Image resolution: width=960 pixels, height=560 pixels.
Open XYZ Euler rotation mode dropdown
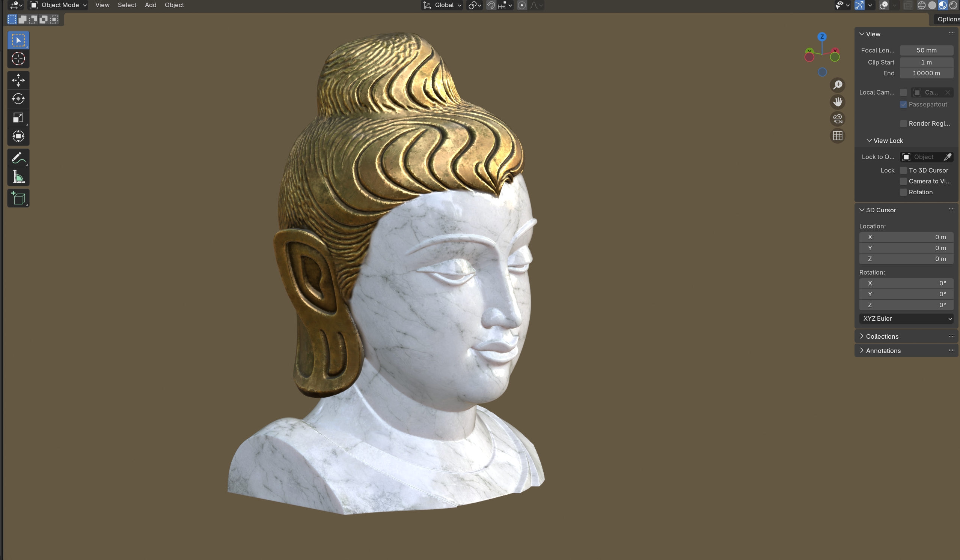[906, 319]
